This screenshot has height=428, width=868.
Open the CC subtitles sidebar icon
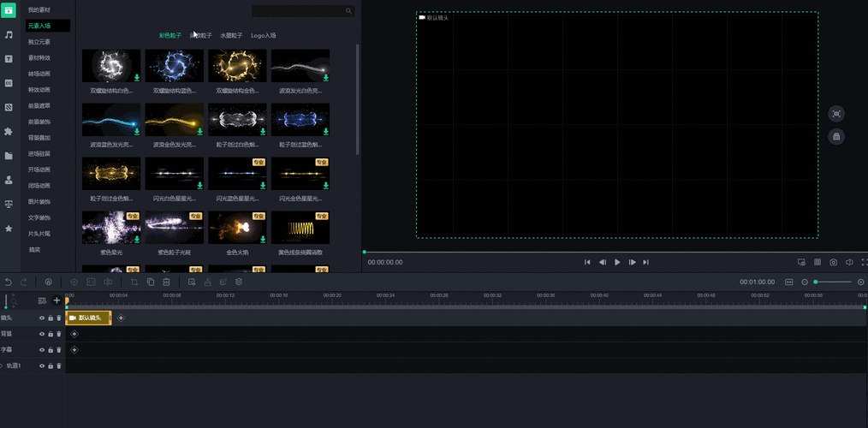(9, 83)
